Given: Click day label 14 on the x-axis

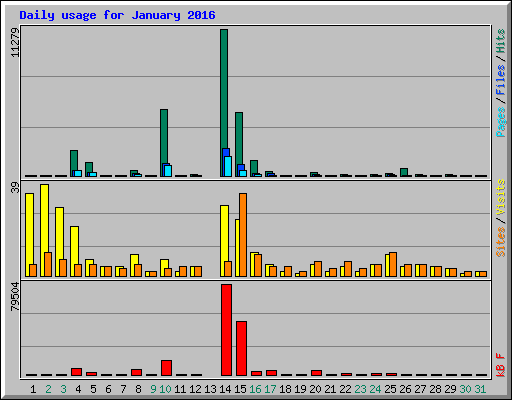Looking at the screenshot, I should click(x=225, y=389).
